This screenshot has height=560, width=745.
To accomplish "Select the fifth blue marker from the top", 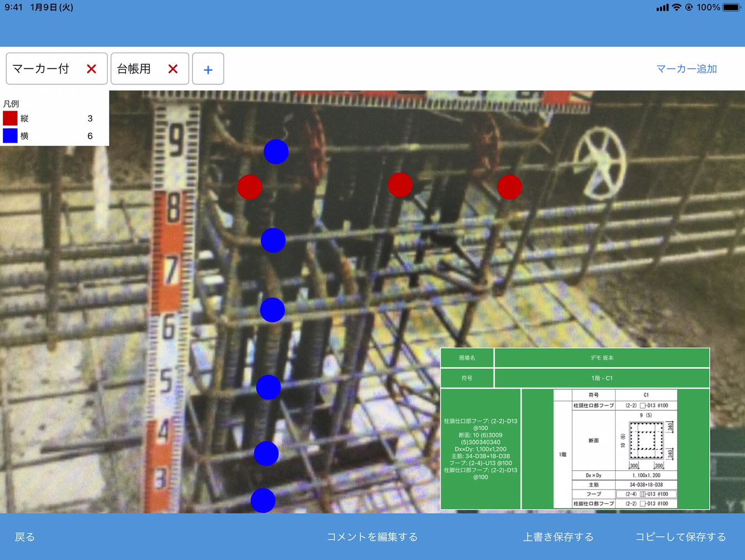I will pyautogui.click(x=266, y=454).
